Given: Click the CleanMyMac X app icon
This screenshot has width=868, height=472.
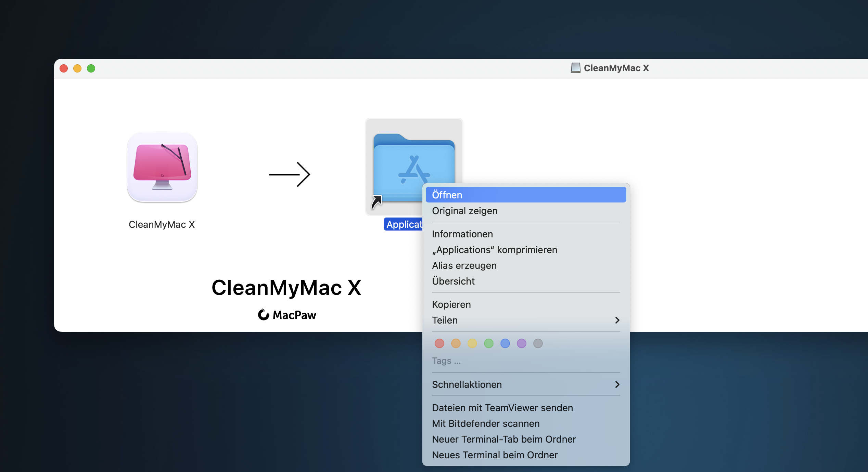Looking at the screenshot, I should point(162,168).
